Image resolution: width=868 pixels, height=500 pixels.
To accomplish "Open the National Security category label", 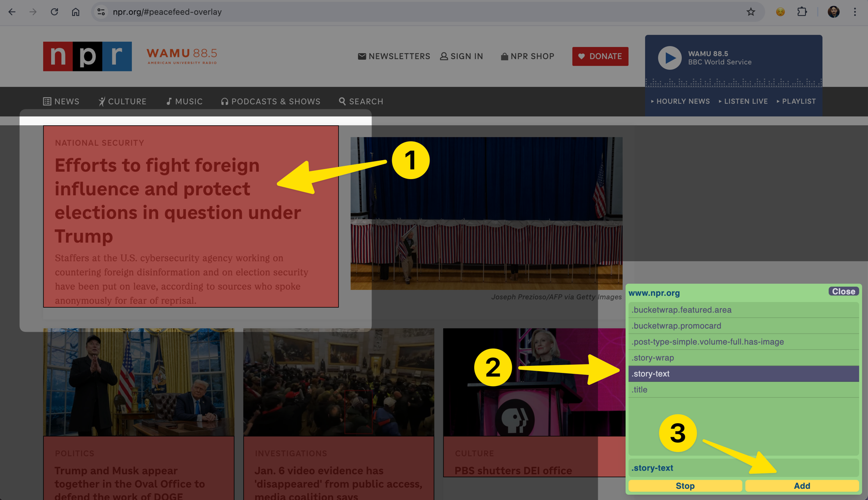I will (x=99, y=143).
